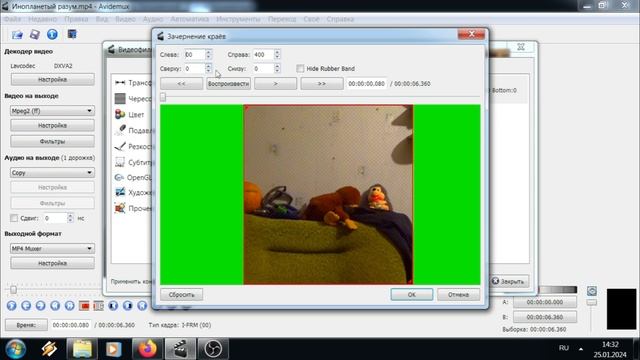Viewport: 640px width, 360px height.
Task: Open the Видео menu
Action: pos(125,19)
